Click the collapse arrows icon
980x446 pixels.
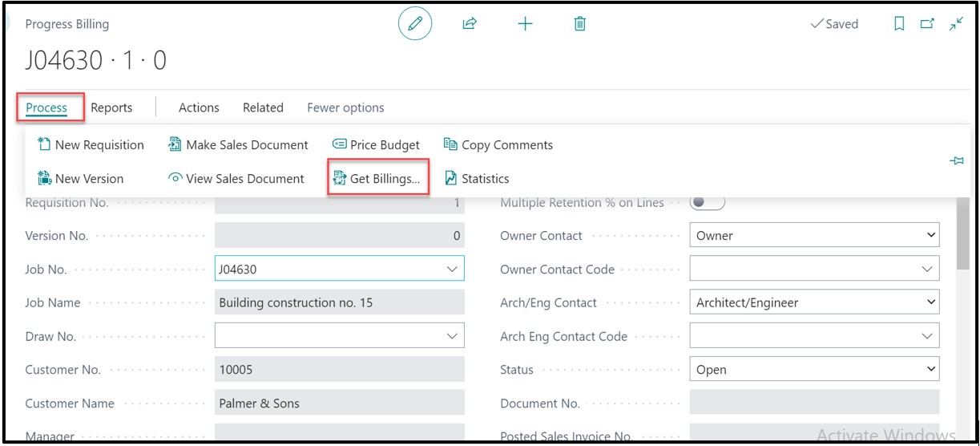coord(956,24)
